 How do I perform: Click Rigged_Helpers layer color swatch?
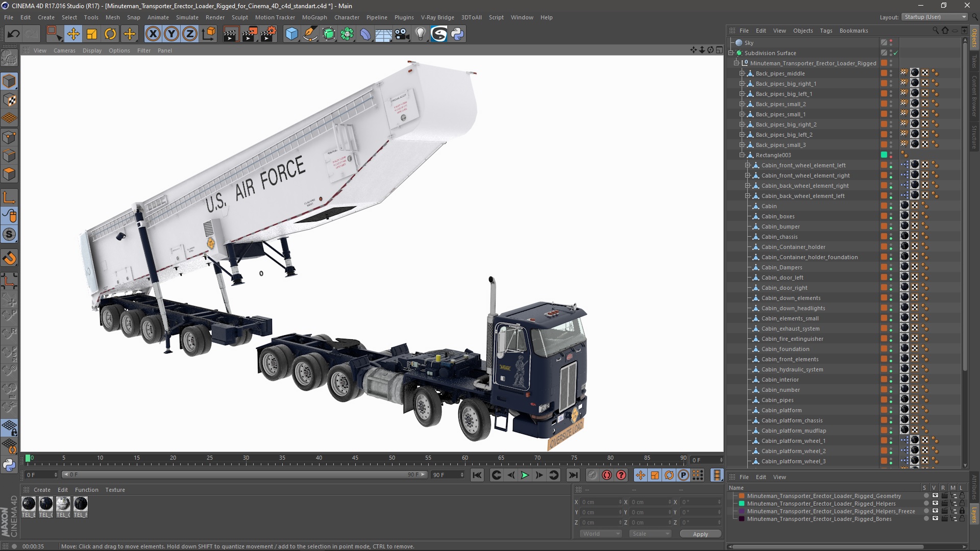[x=742, y=503]
